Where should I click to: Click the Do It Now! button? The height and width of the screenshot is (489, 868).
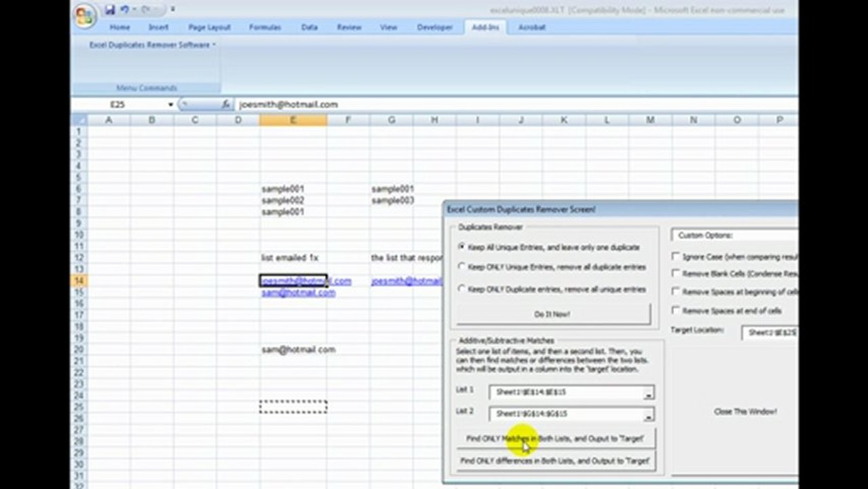pos(552,314)
